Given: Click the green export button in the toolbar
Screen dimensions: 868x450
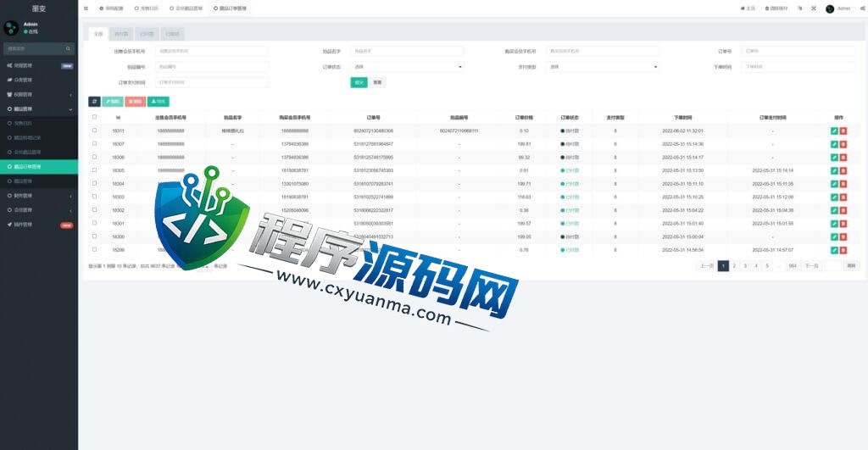Looking at the screenshot, I should tap(159, 102).
